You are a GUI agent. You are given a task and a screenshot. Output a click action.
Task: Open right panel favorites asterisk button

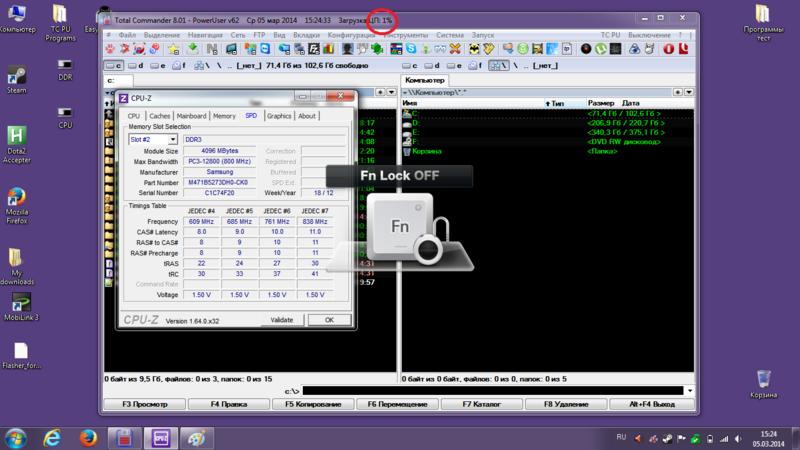click(x=678, y=92)
